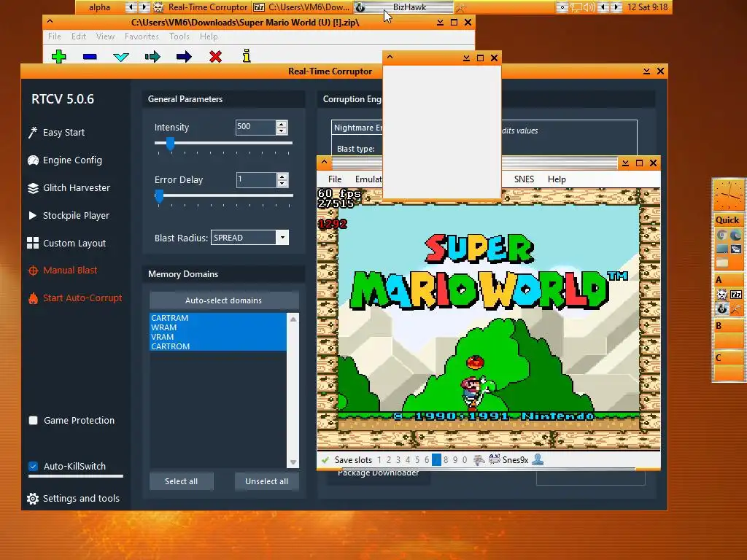Open the SNES menu in BizHawk
747x560 pixels.
(524, 179)
